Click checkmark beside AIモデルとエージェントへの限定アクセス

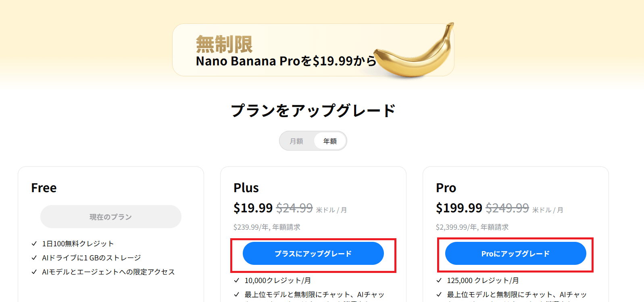[x=34, y=272]
